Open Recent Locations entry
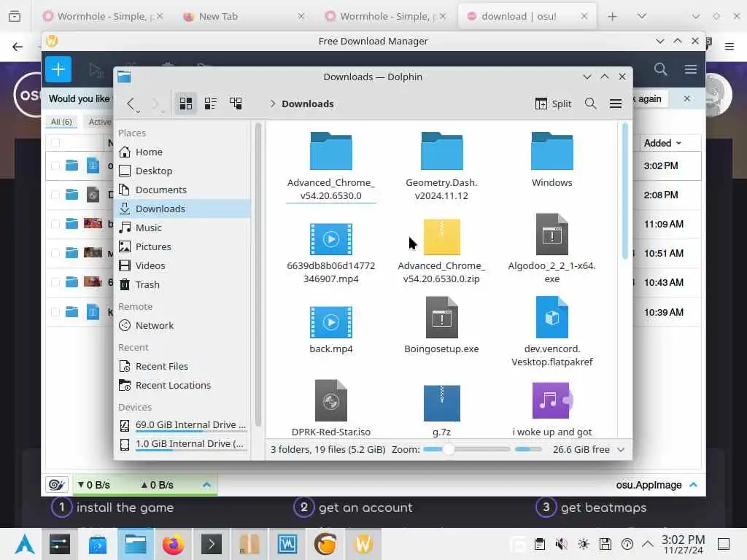This screenshot has width=747, height=560. 183,385
